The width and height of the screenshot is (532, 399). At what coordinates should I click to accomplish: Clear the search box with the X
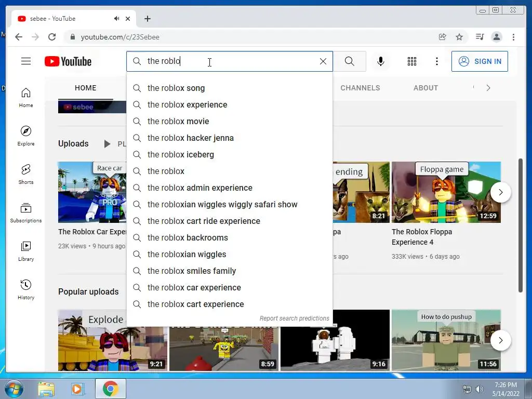(x=323, y=61)
